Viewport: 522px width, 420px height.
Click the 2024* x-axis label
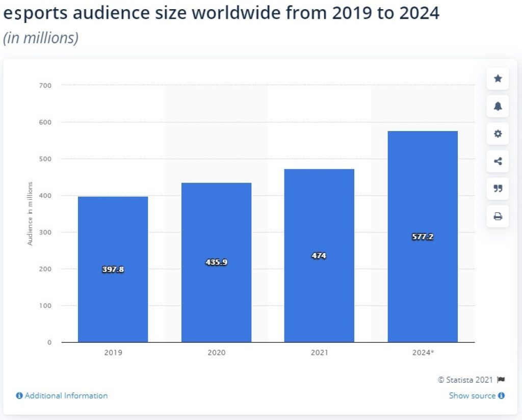423,353
